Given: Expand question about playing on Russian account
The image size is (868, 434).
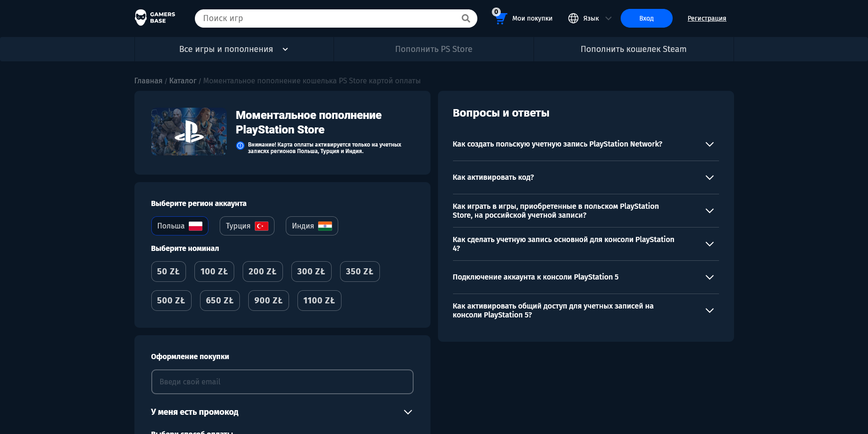Looking at the screenshot, I should [586, 211].
